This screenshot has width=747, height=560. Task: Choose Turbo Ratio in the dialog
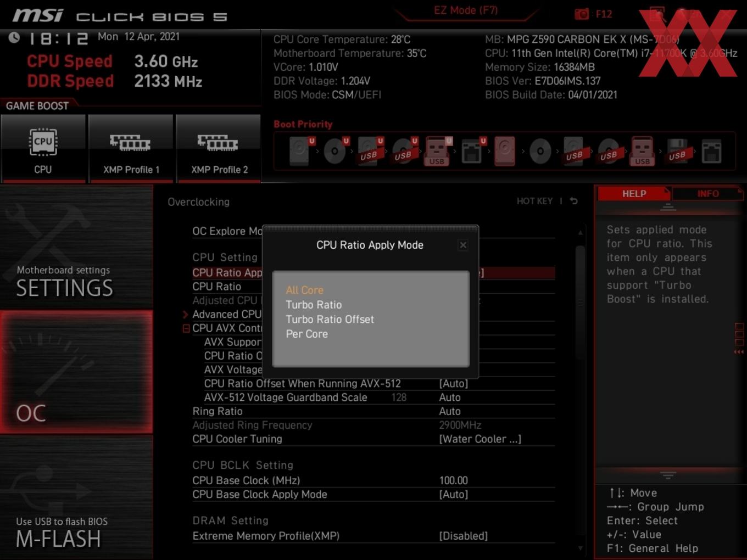pyautogui.click(x=314, y=305)
